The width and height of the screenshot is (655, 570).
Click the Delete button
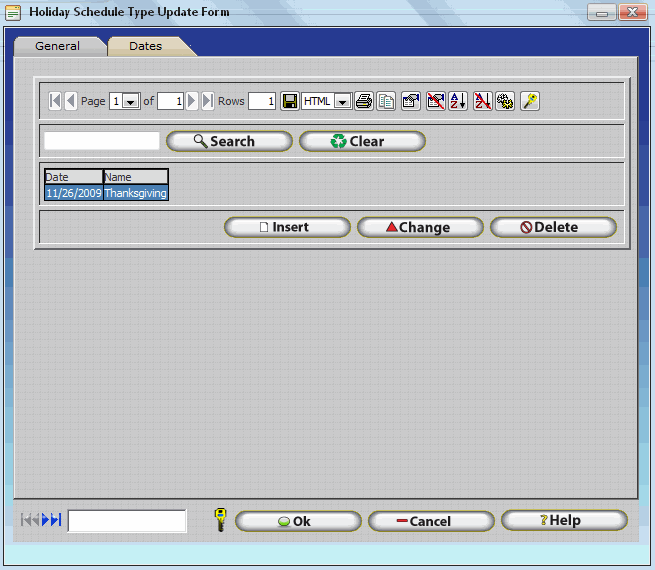click(553, 227)
